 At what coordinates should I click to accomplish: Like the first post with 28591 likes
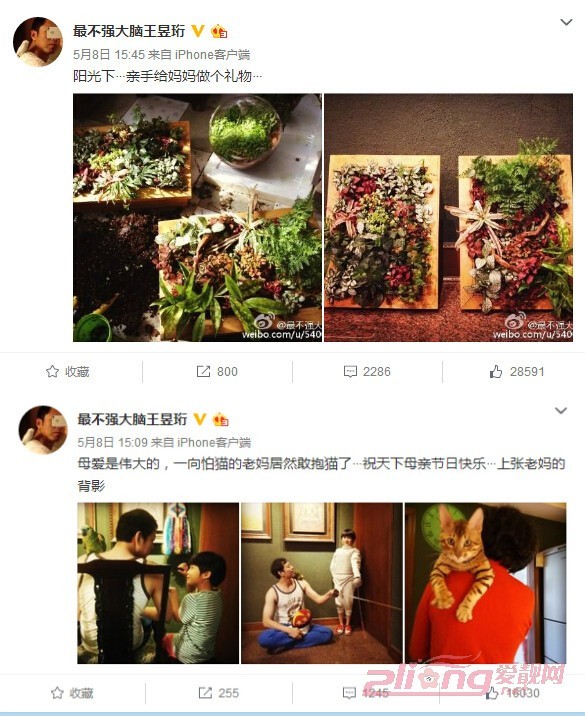click(496, 372)
